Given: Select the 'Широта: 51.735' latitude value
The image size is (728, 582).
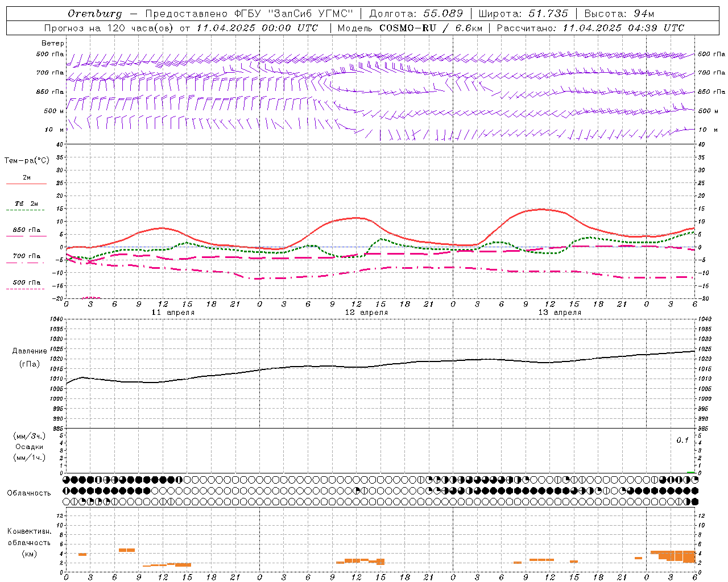Looking at the screenshot, I should coord(523,13).
